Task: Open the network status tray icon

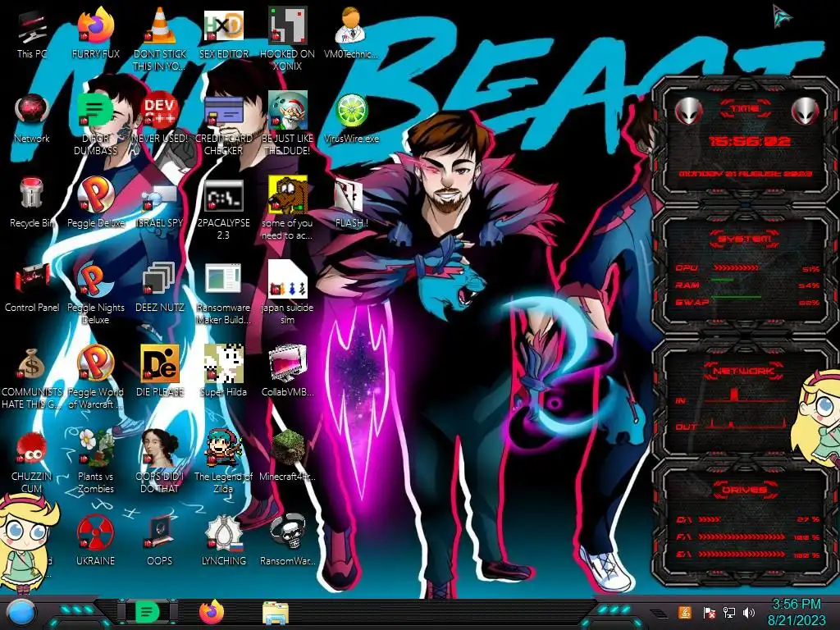Action: pos(728,612)
